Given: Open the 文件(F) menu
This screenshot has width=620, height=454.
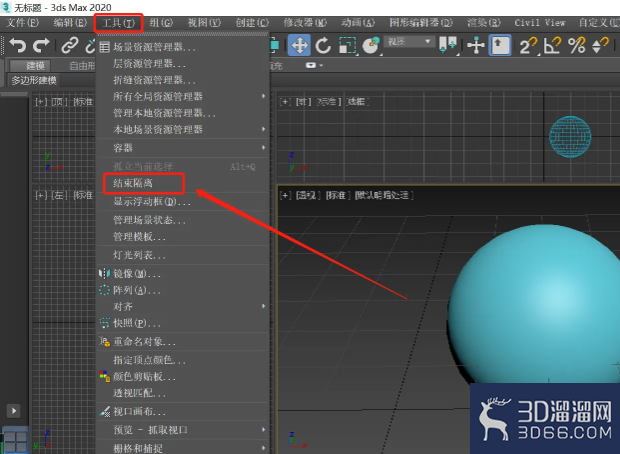Looking at the screenshot, I should coord(22,23).
